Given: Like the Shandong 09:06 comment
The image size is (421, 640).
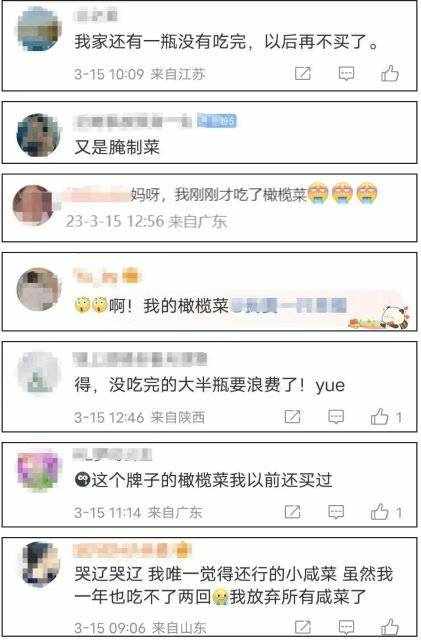Looking at the screenshot, I should pos(390,627).
